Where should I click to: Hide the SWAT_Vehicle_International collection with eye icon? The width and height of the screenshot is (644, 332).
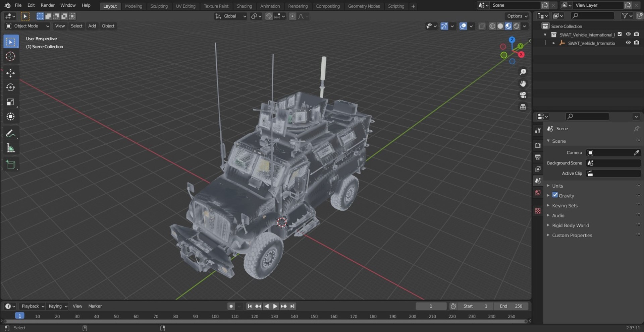coord(628,34)
